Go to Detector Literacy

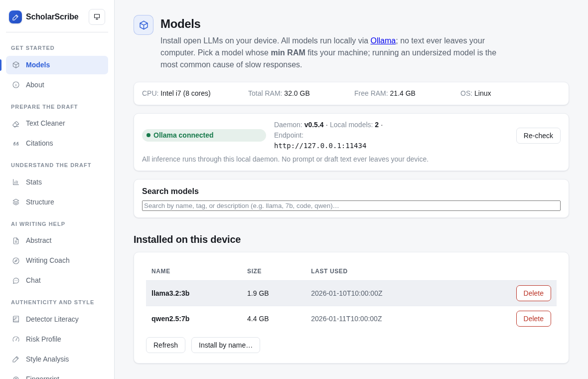click(x=57, y=319)
